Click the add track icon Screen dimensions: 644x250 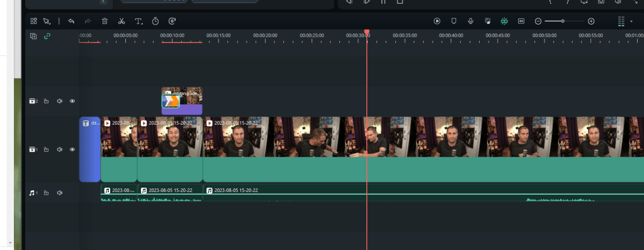(x=33, y=36)
